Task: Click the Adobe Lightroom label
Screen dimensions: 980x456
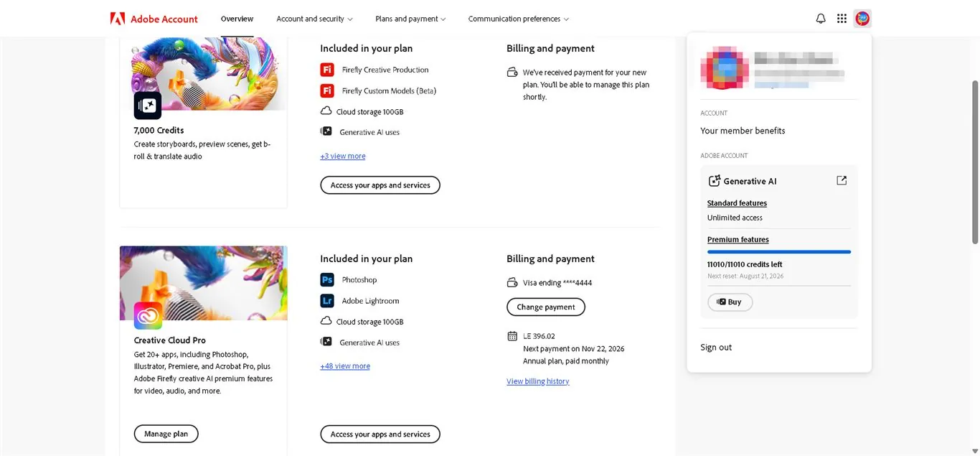Action: [370, 301]
